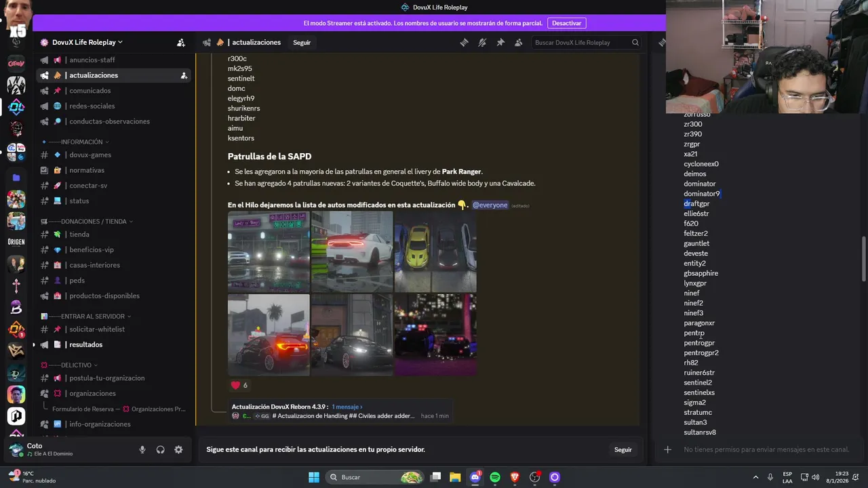The width and height of the screenshot is (868, 488).
Task: Click 'pentrogpr2' in thread list
Action: pyautogui.click(x=701, y=353)
